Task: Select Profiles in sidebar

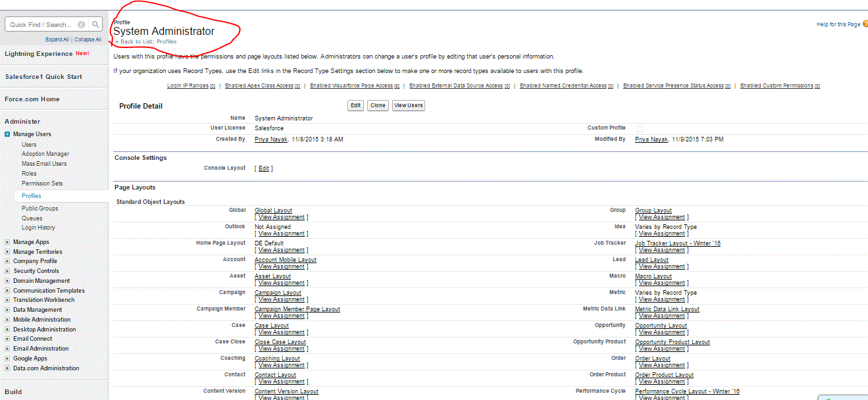Action: 32,196
